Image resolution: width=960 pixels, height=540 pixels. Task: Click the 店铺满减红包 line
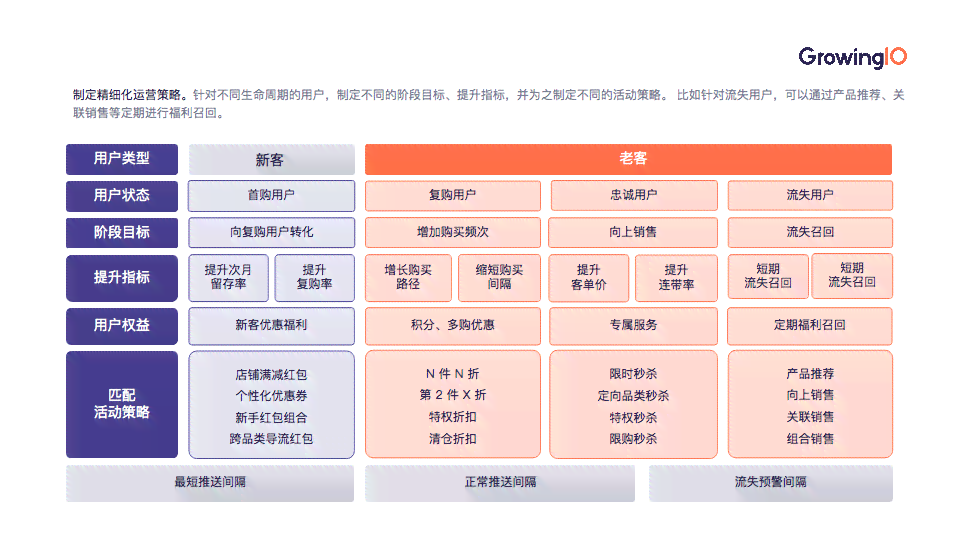[x=271, y=375]
